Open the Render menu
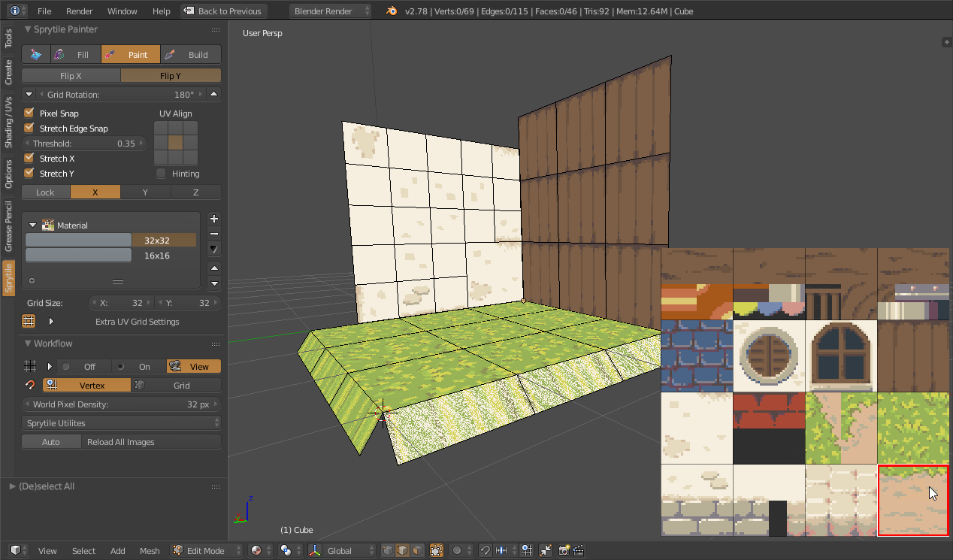The width and height of the screenshot is (953, 560). point(80,11)
